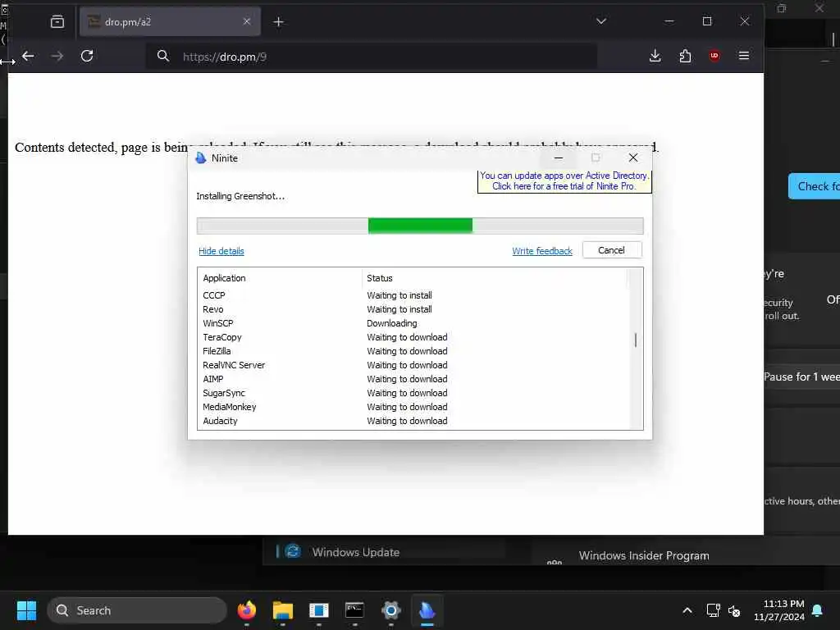Click the Windows Update sync icon

(293, 550)
